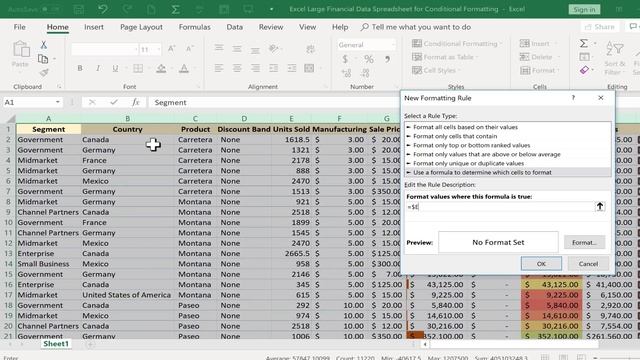Open the File tab
The width and height of the screenshot is (640, 360).
pos(20,27)
